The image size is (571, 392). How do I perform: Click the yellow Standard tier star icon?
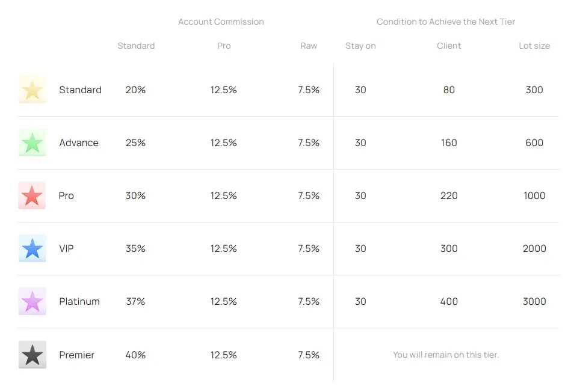pos(32,90)
